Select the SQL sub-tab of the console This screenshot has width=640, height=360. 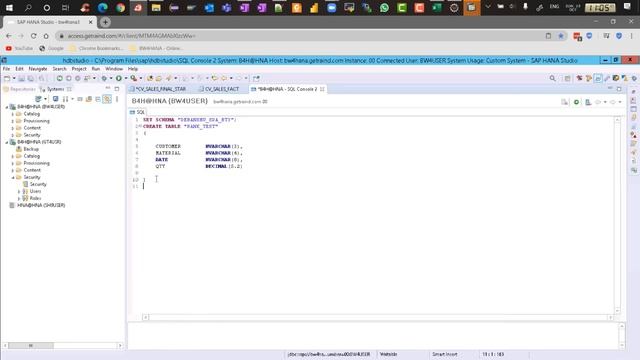coord(138,112)
